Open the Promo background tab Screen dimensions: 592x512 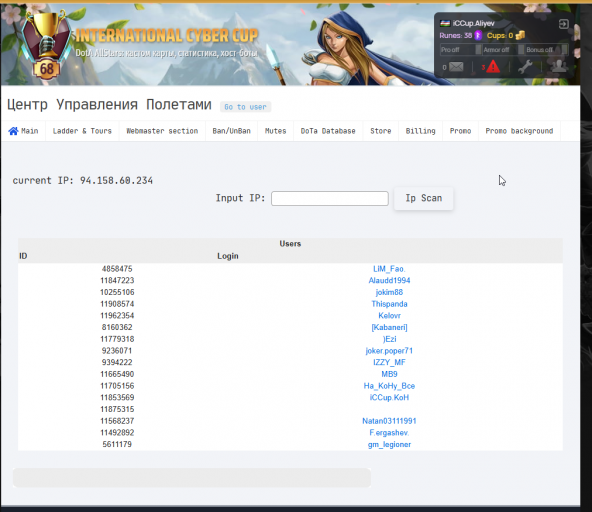(519, 131)
